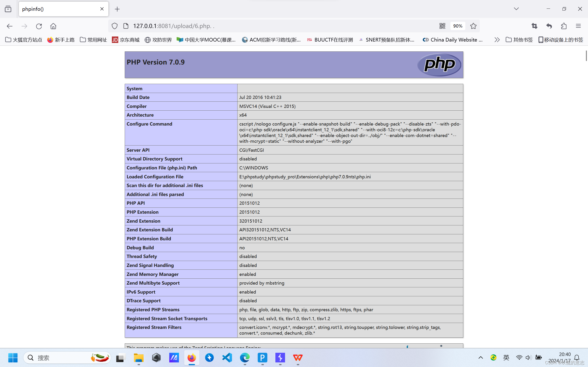Open the volume speaker tray icon
This screenshot has width=588, height=367.
pyautogui.click(x=529, y=358)
